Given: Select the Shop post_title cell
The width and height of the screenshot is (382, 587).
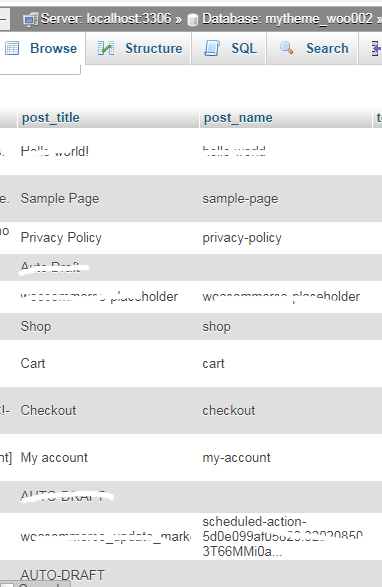Looking at the screenshot, I should pyautogui.click(x=109, y=326).
